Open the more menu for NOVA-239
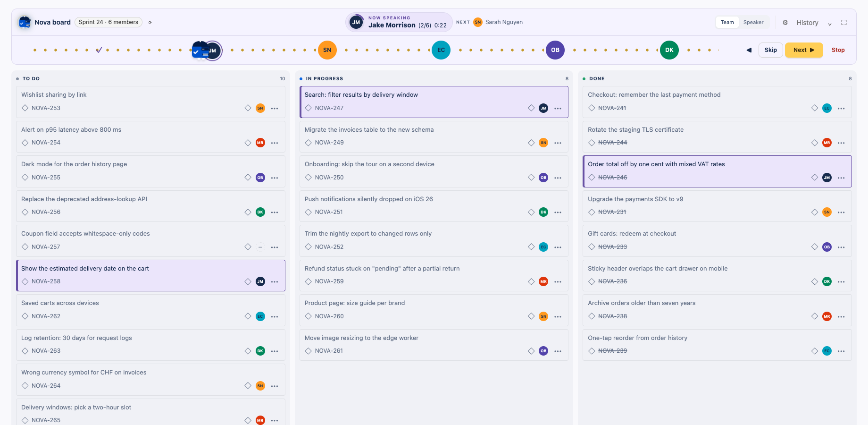This screenshot has height=425, width=868. pos(841,351)
